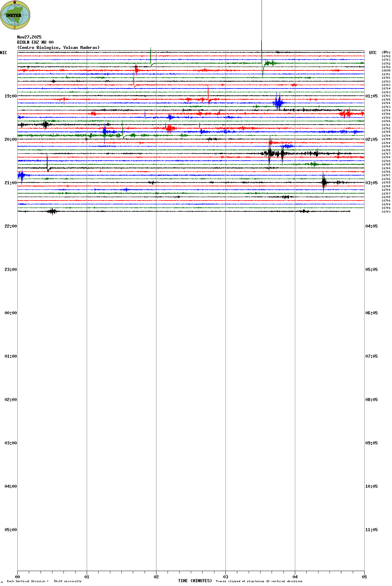
Task: Select the 01:05 UTC time marker
Action: [x=371, y=96]
